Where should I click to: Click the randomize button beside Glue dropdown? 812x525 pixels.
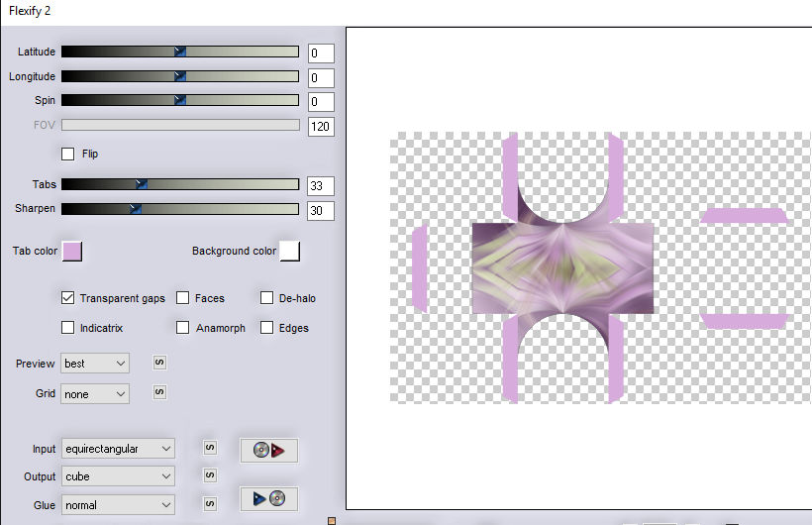210,503
